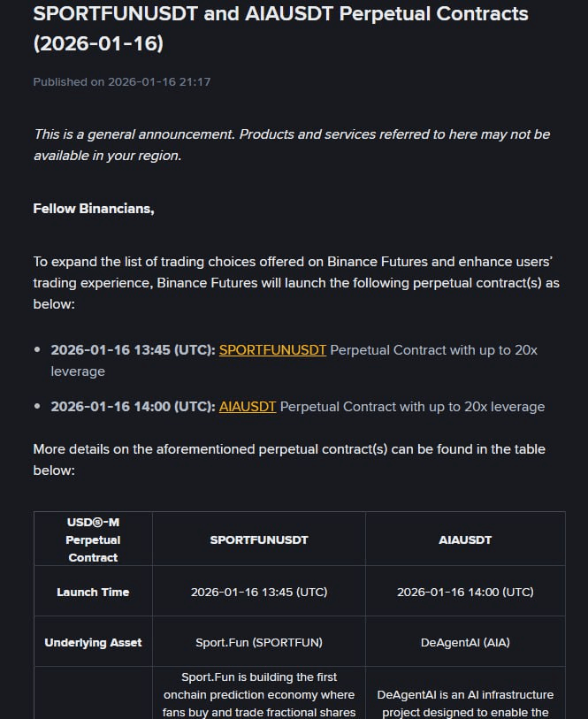Select the DeAgentAI (AIA) table cell
The height and width of the screenshot is (719, 588).
[x=465, y=642]
